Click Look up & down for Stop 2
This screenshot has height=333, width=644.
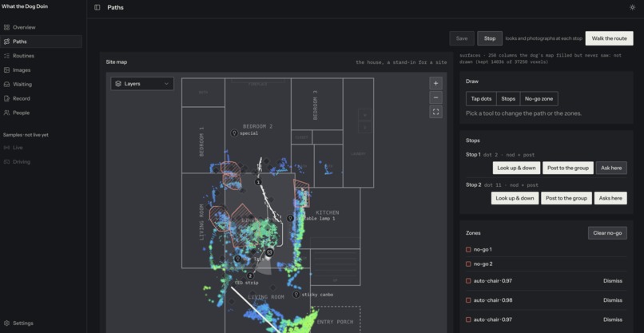515,198
